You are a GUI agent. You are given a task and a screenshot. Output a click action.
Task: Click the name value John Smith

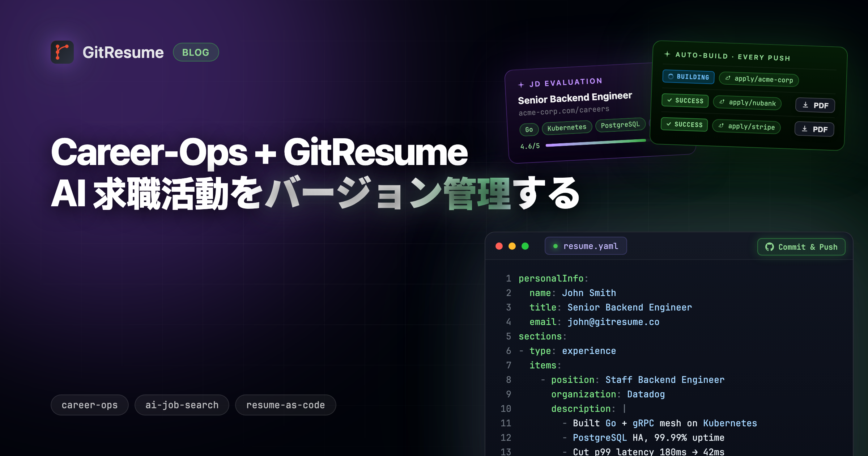[x=589, y=293]
